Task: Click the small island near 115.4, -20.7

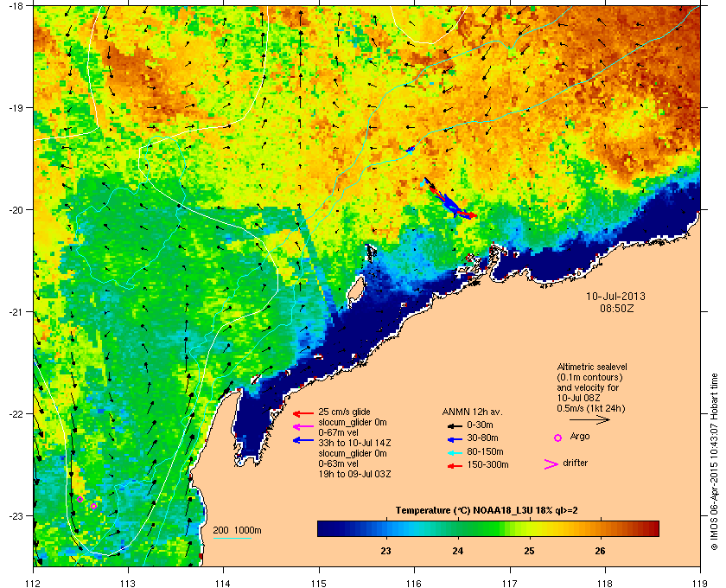Action: 355,289
